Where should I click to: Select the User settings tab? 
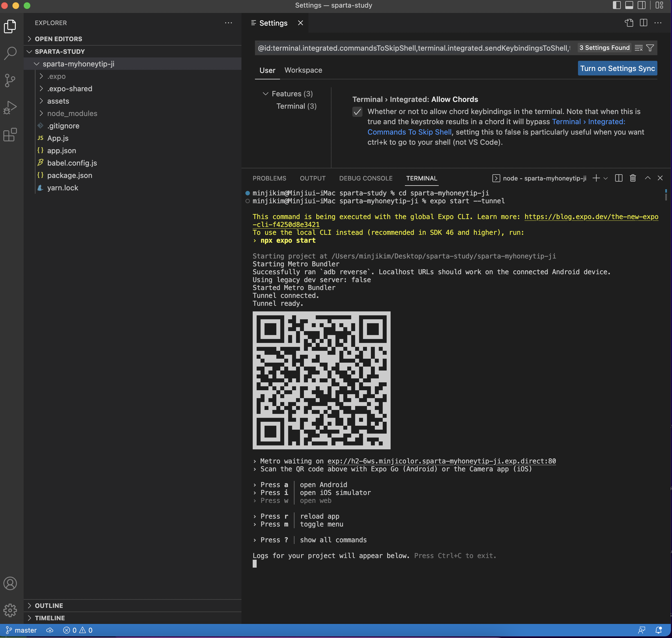pos(267,70)
